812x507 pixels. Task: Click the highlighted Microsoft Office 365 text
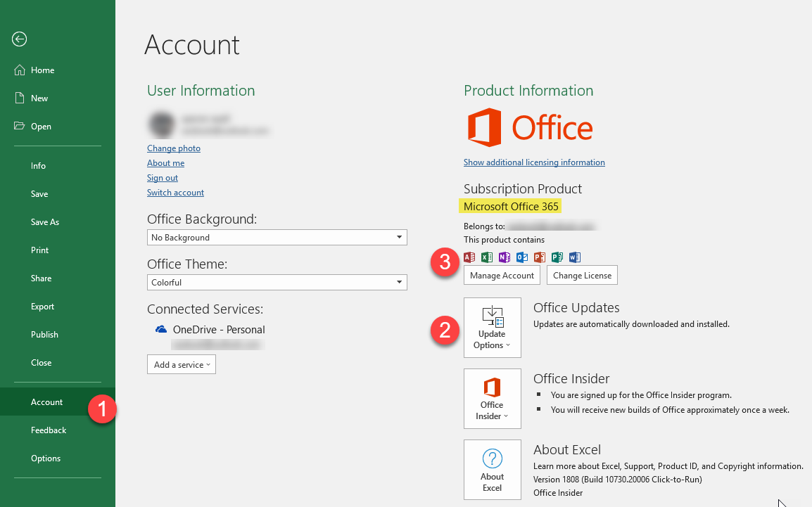511,207
